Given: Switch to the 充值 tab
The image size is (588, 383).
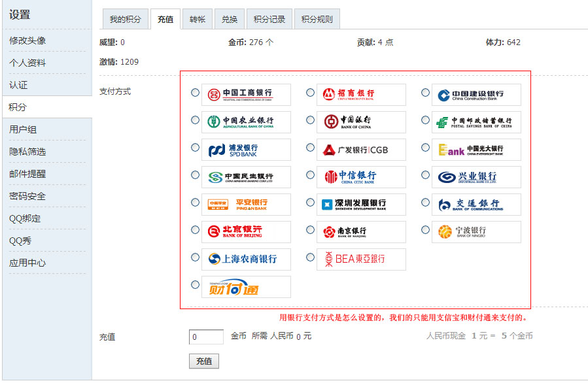Looking at the screenshot, I should pyautogui.click(x=165, y=19).
